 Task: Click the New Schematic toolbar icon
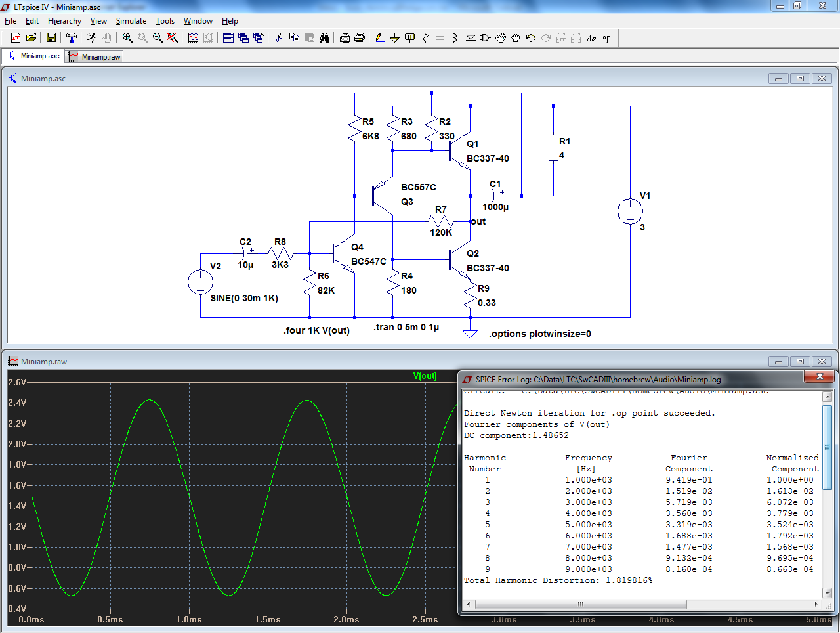click(x=16, y=38)
